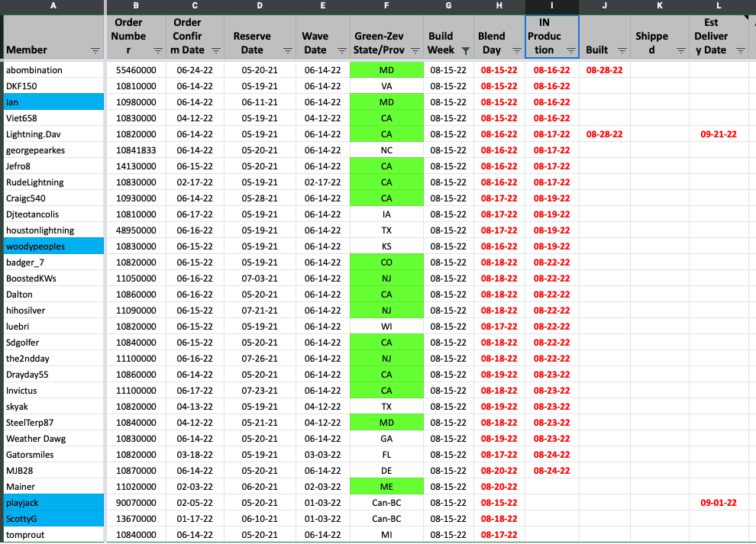Open the Member column filter icon
Screen dimensions: 756x544
tap(95, 50)
